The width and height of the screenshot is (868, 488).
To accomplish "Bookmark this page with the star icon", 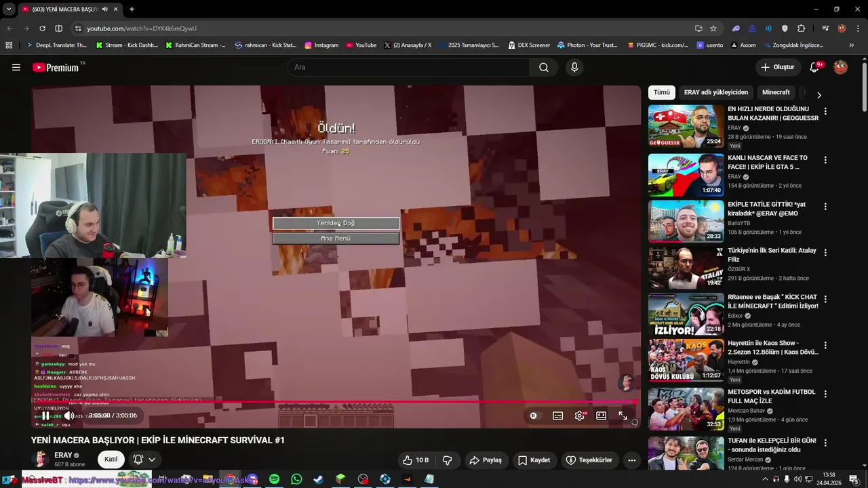I will click(x=713, y=28).
